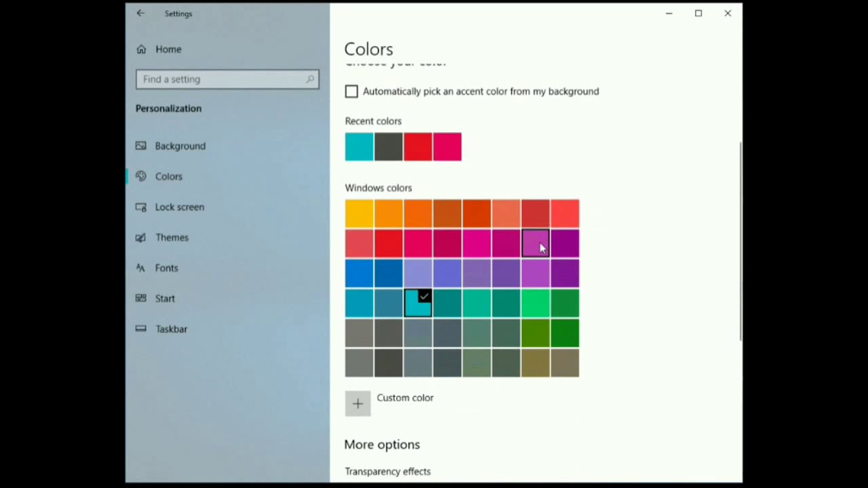The width and height of the screenshot is (868, 488).
Task: Open Themes settings page
Action: pos(172,237)
